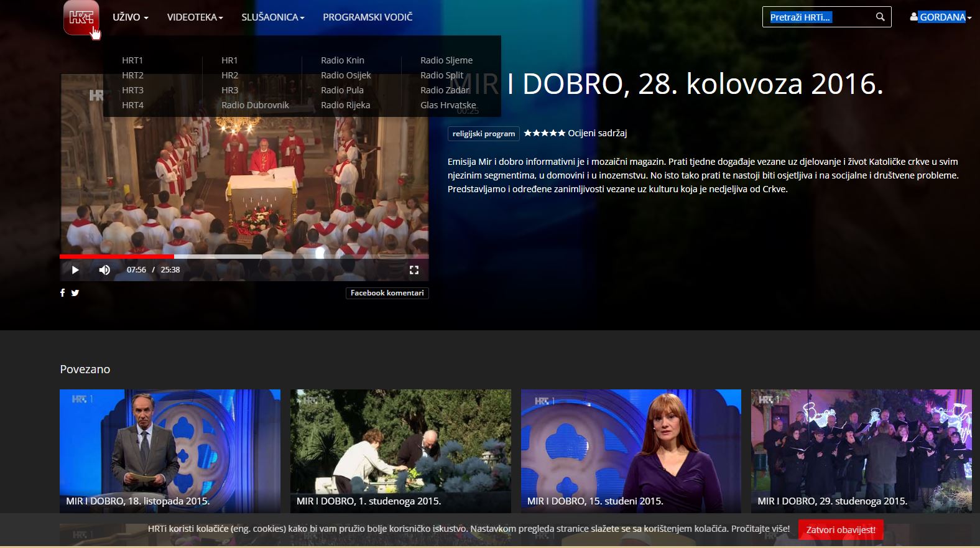The width and height of the screenshot is (980, 548).
Task: Open PROGRAMSKI VODIČ page
Action: click(x=367, y=17)
